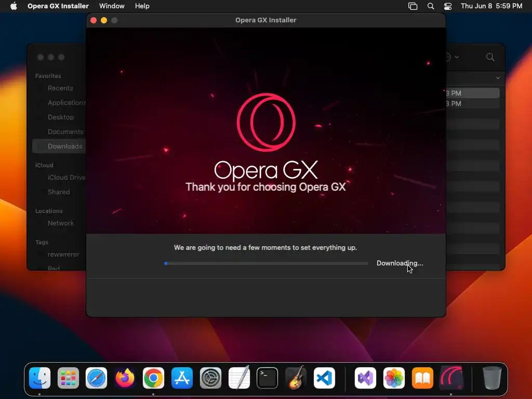The height and width of the screenshot is (399, 532).
Task: Select Shared in Finder sidebar
Action: [59, 192]
